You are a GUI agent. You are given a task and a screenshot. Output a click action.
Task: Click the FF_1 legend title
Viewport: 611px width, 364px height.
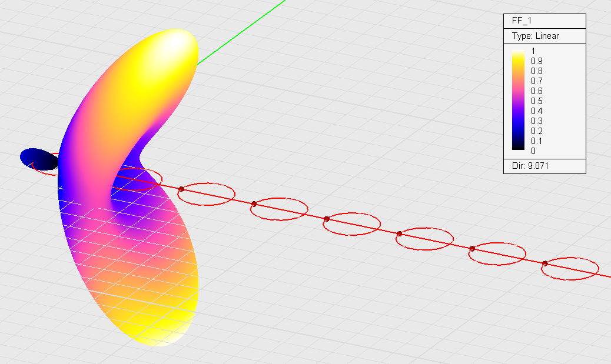click(x=522, y=21)
